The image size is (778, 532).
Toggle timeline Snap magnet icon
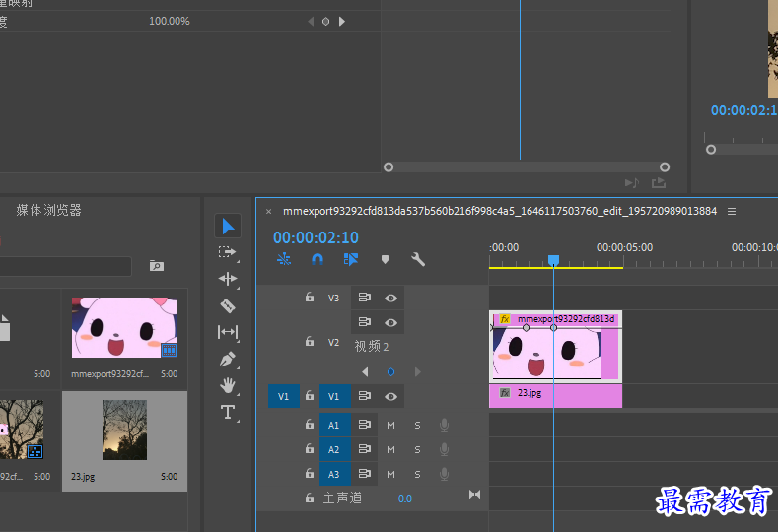318,259
